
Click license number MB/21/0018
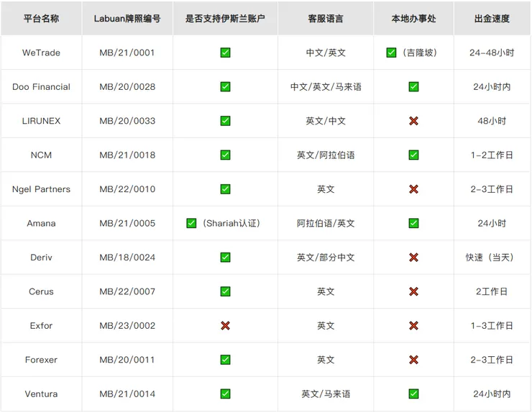click(x=127, y=155)
